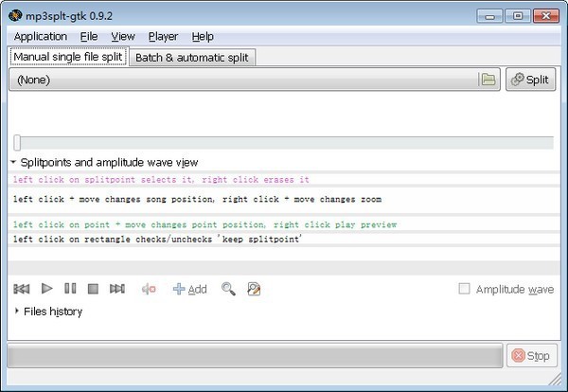Open the Help menu
Screen dimensions: 568x392
click(203, 37)
